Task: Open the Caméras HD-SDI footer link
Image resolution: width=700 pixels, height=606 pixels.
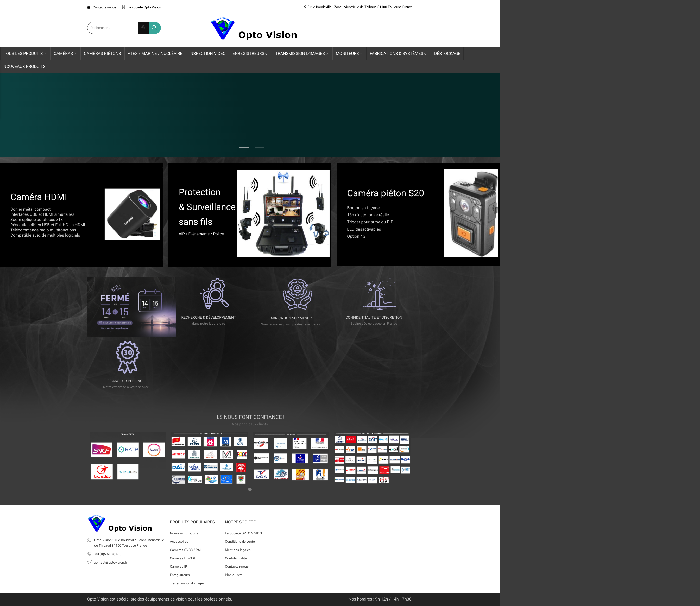Action: click(x=182, y=558)
